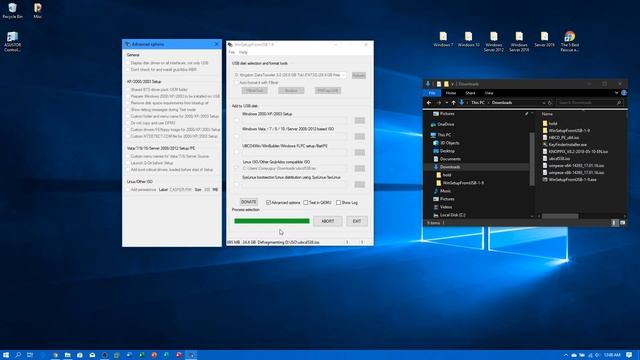Click the FBinst Tool button
Screen dimensions: 640x360
pyautogui.click(x=254, y=91)
